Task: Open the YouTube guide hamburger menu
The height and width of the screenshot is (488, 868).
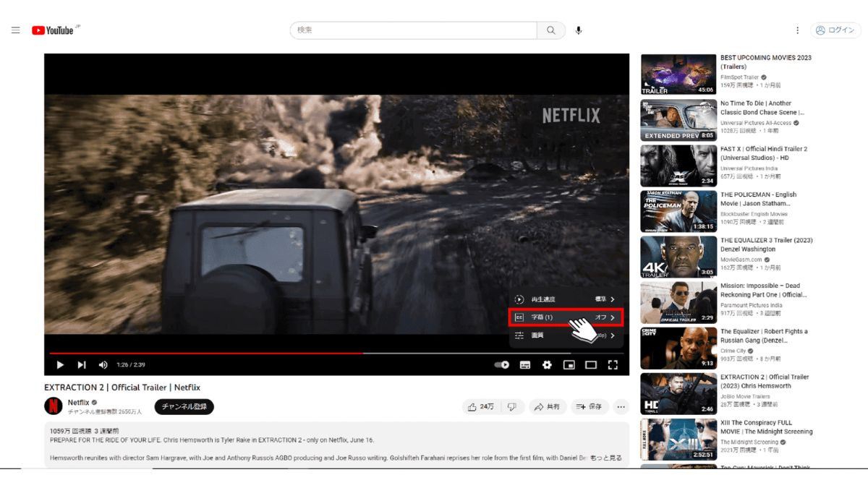Action: 15,30
